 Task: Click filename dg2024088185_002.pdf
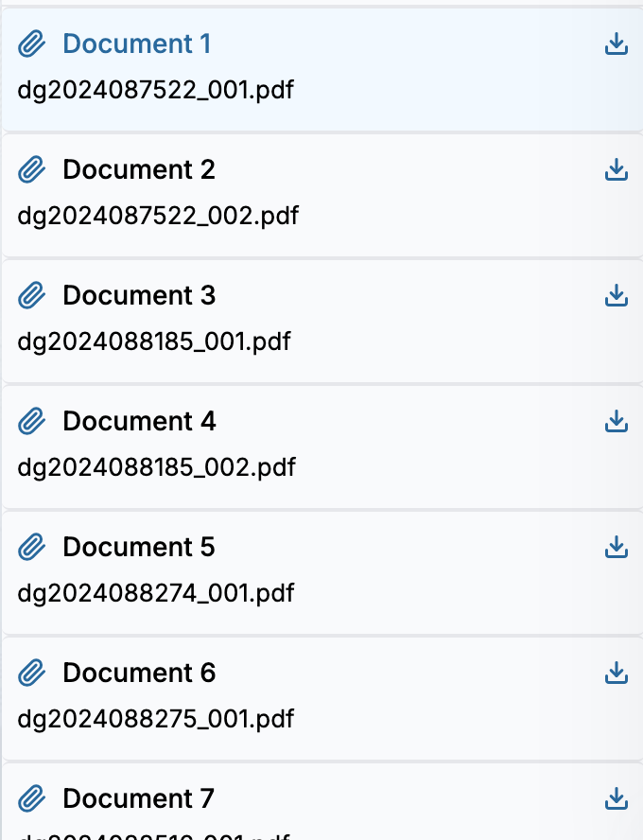click(156, 467)
